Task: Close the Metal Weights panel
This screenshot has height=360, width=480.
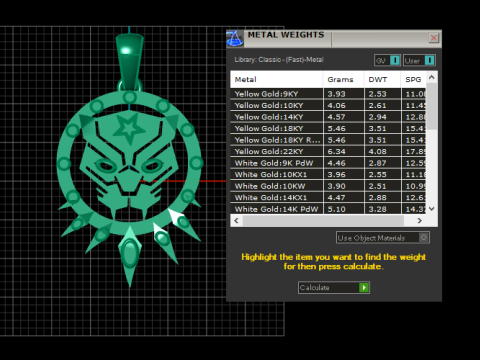Action: [433, 38]
